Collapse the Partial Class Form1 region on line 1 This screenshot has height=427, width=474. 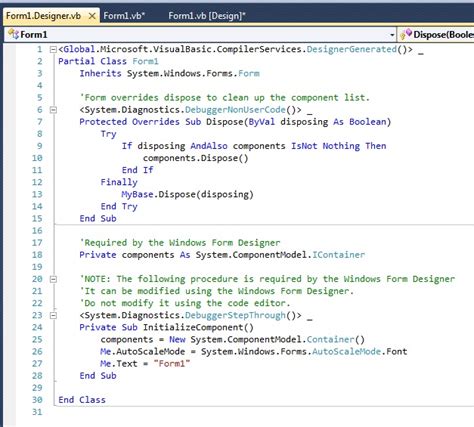tap(53, 50)
